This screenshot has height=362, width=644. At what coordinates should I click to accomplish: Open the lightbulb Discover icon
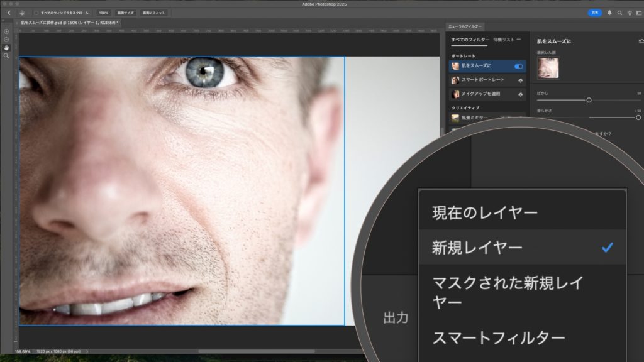[x=630, y=13]
